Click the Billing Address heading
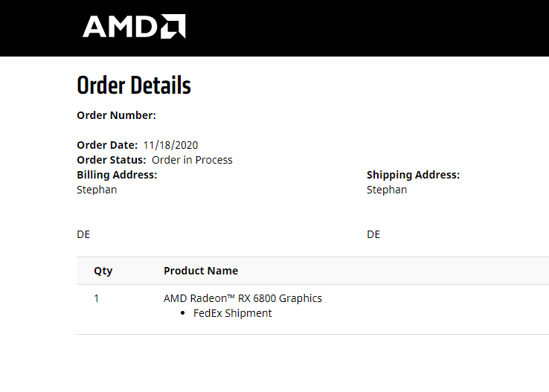 [117, 175]
